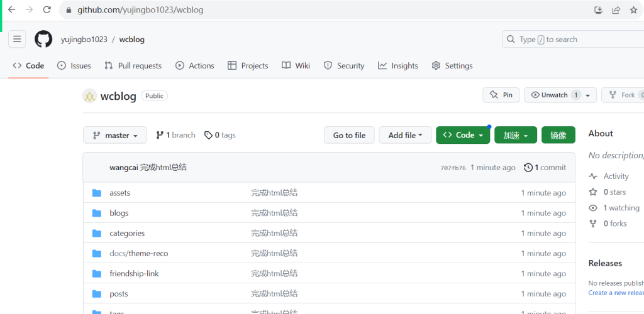Click the stars icon in About
Image resolution: width=644 pixels, height=314 pixels.
(x=592, y=192)
